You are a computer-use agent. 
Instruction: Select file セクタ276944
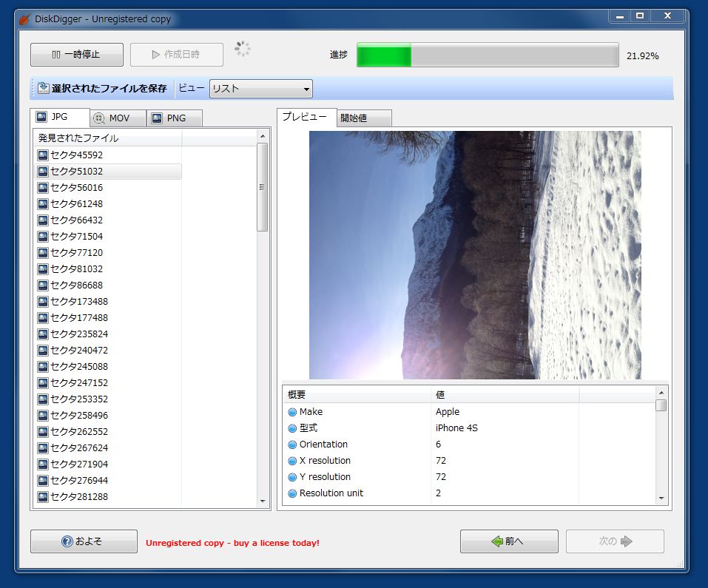pos(108,481)
